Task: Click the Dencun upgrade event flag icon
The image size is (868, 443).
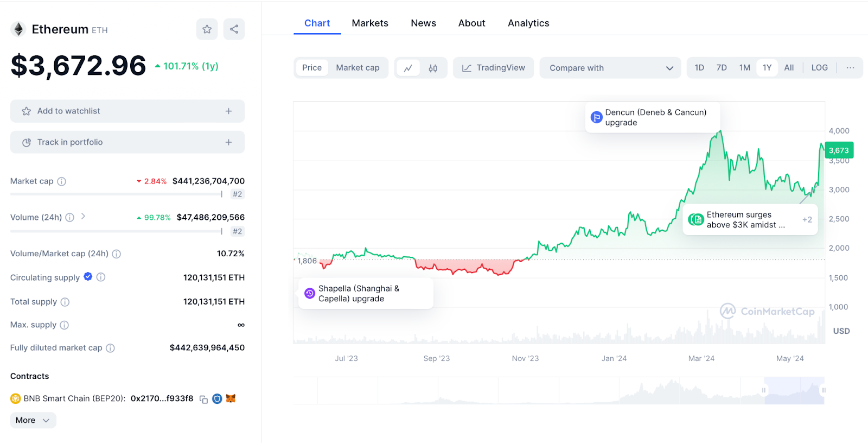Action: pos(596,117)
